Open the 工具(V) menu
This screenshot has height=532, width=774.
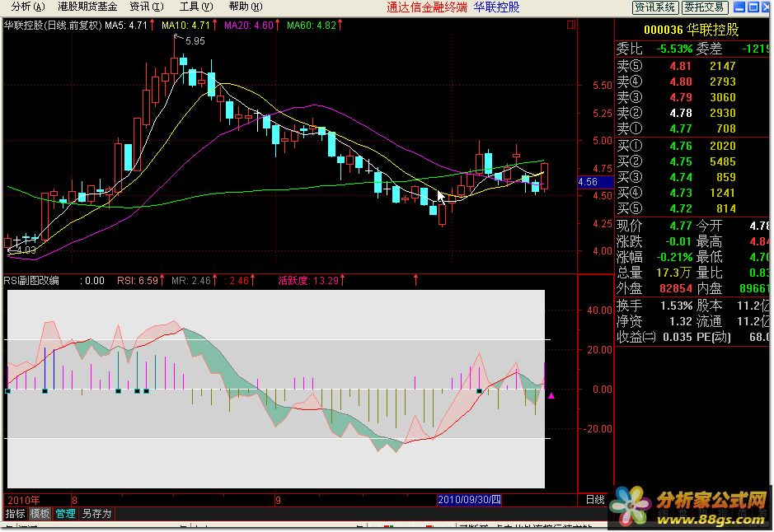point(196,7)
